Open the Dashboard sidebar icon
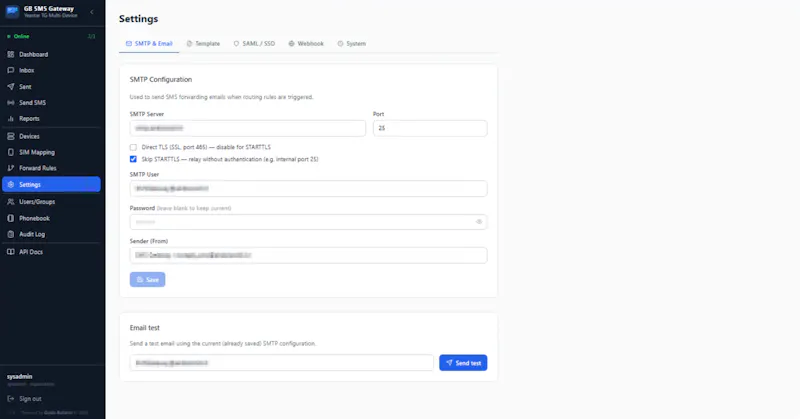 pos(11,54)
